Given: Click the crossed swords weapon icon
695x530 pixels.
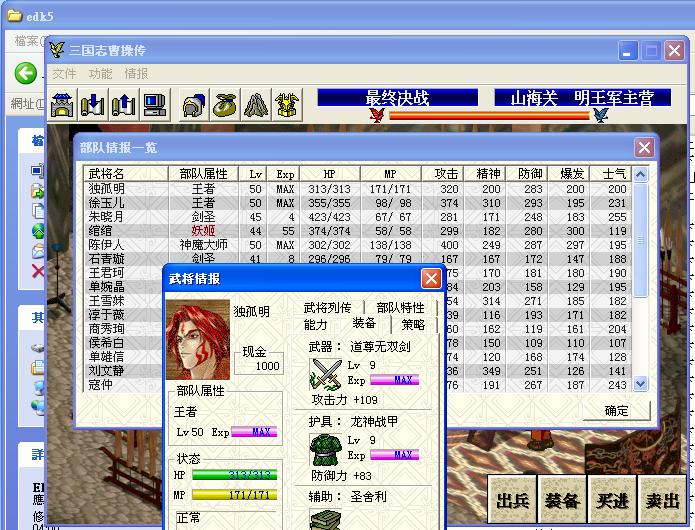Looking at the screenshot, I should tap(326, 373).
